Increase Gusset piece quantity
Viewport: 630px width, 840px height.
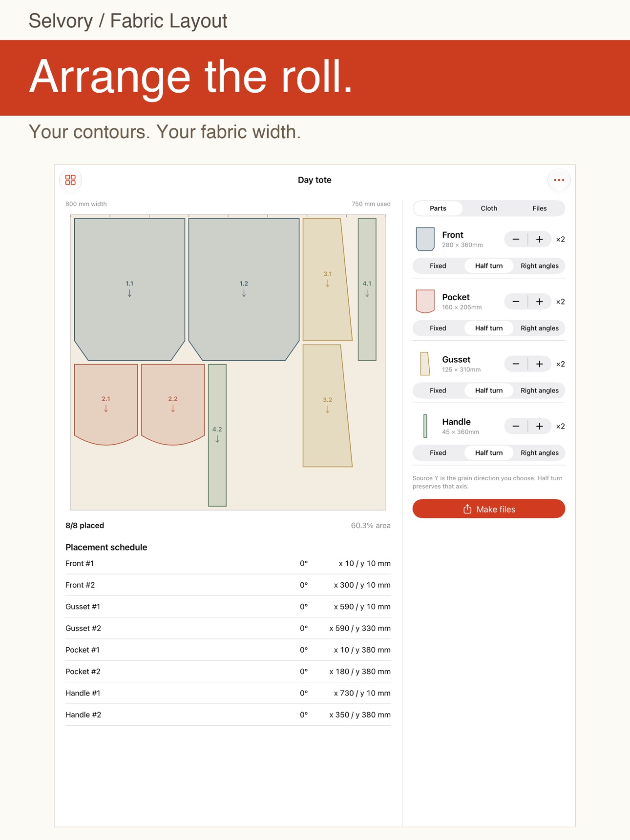539,364
